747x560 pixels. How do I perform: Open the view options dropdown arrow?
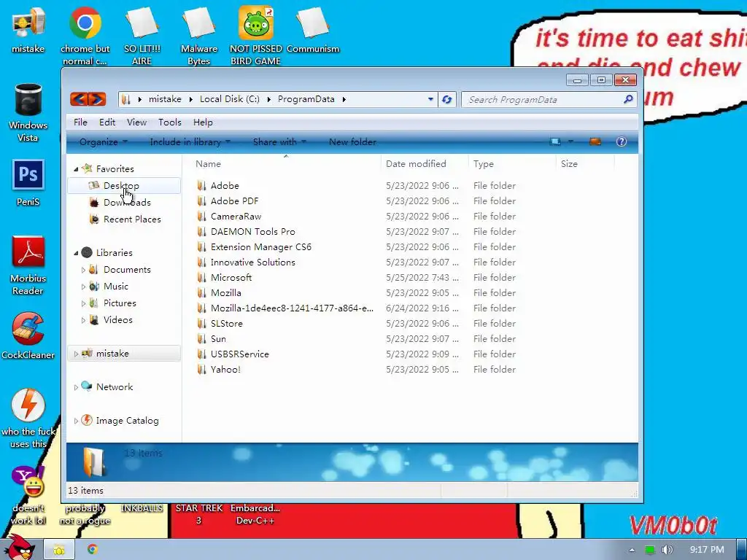[570, 141]
